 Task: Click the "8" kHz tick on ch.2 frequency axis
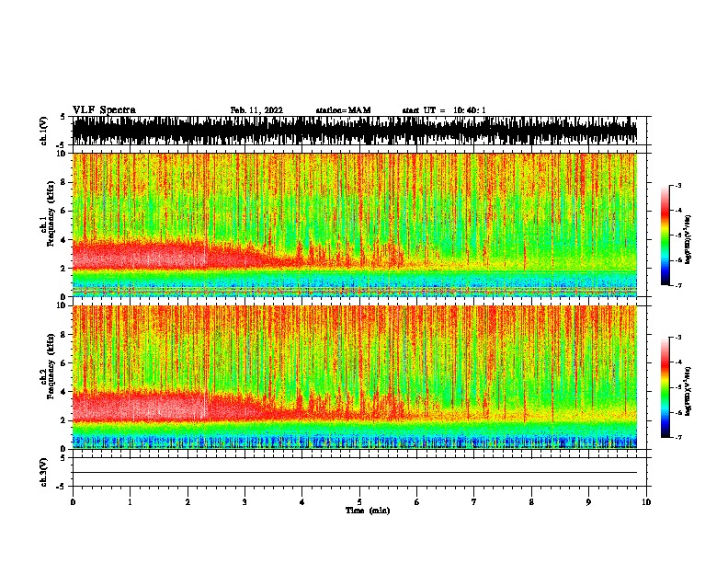click(63, 335)
